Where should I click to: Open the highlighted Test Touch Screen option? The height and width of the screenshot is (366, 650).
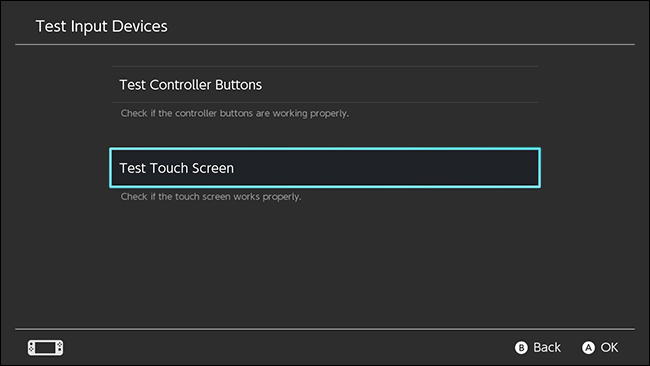pos(325,168)
